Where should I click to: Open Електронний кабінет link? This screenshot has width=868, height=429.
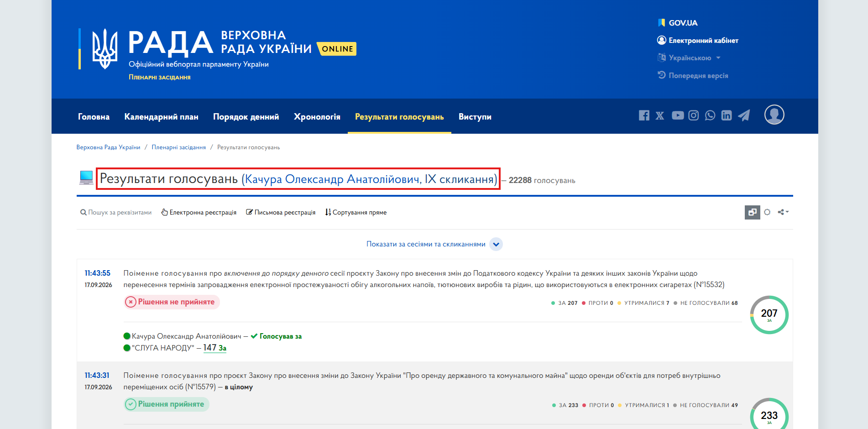click(698, 41)
